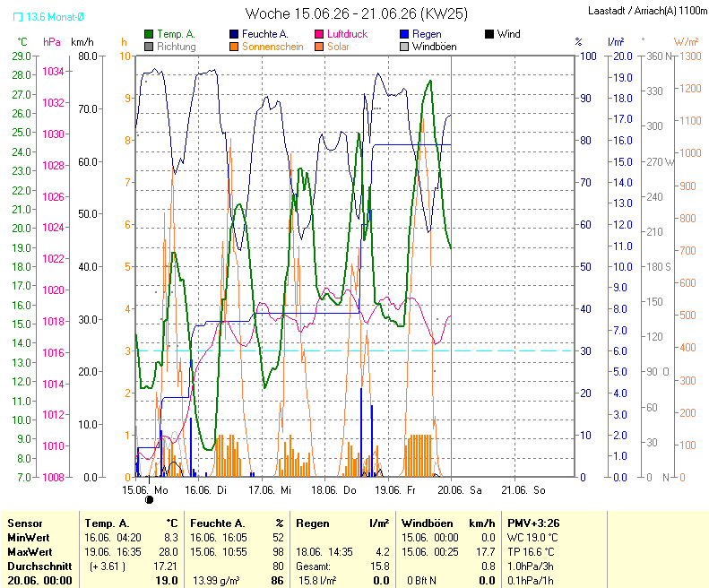Screen dimensions: 709x588
Task: Click the gray Richtung legend swatch
Action: click(x=149, y=47)
